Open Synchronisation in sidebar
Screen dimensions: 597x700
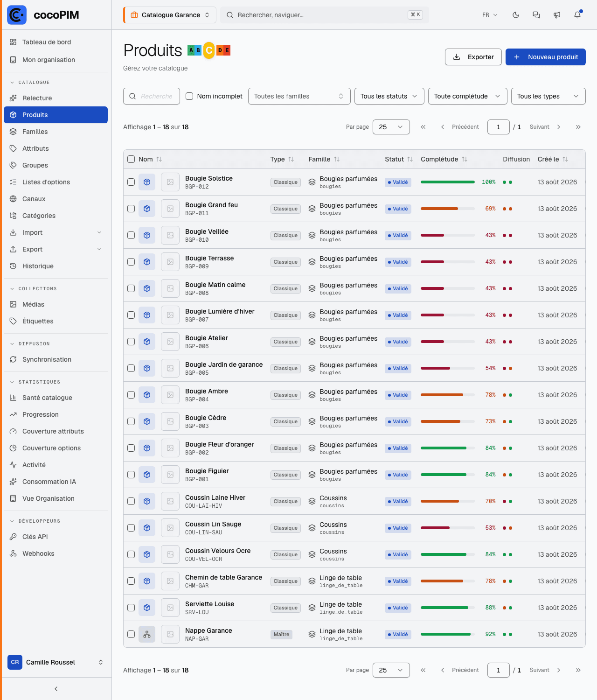(56, 359)
